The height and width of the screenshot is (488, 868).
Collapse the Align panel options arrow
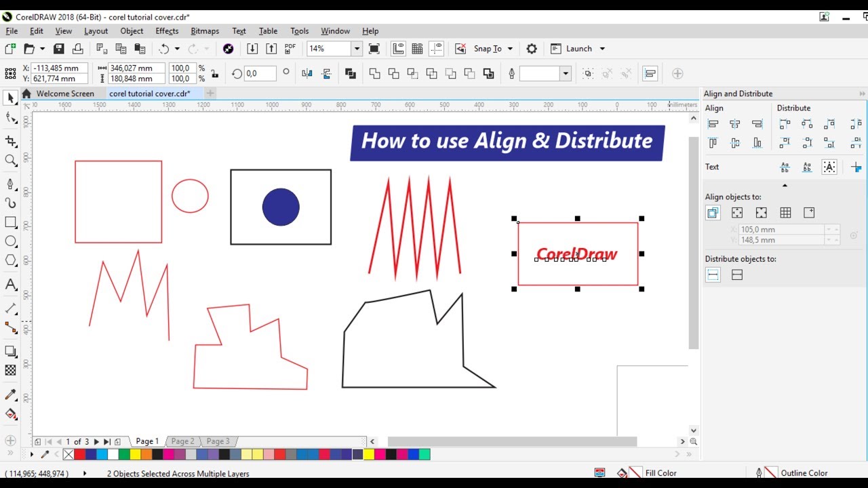(785, 185)
